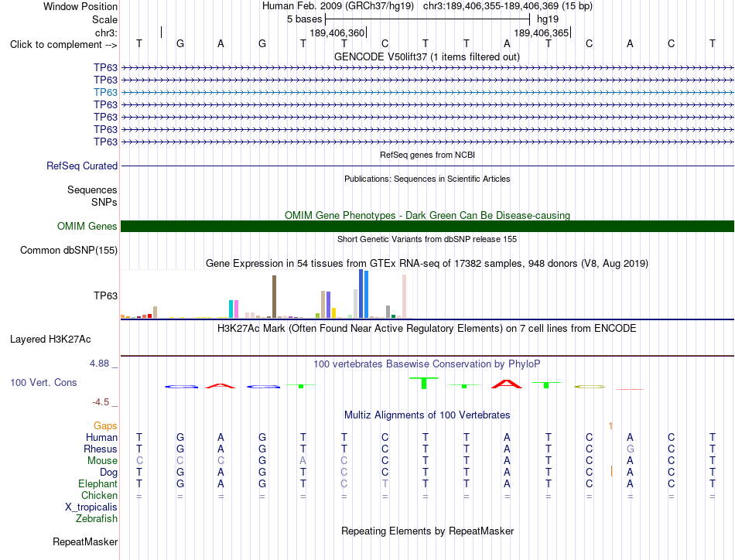The width and height of the screenshot is (735, 560).
Task: Open the Common dbSNP(155) track label
Action: tap(69, 251)
